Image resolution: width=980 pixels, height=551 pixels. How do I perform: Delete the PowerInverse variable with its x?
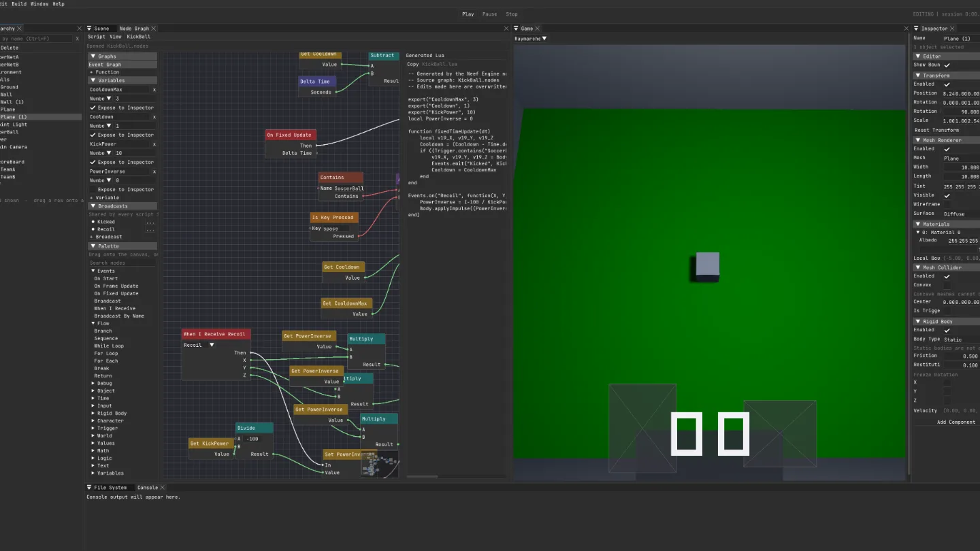154,171
